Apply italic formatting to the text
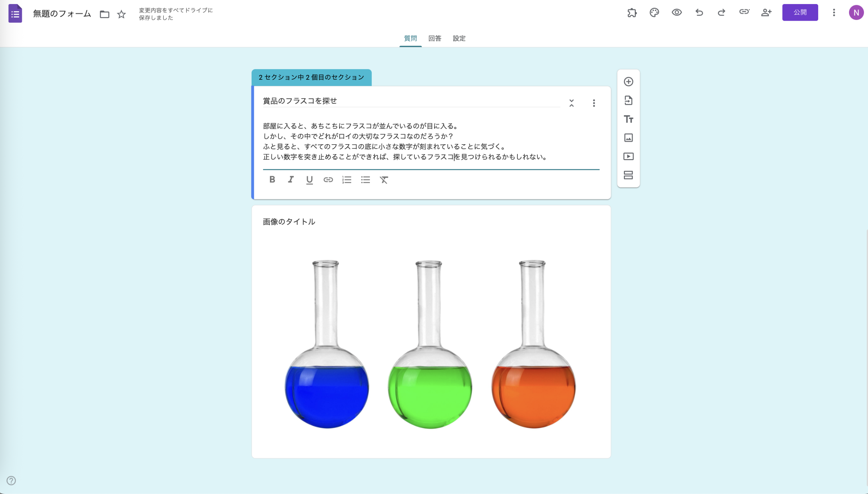 [x=291, y=180]
